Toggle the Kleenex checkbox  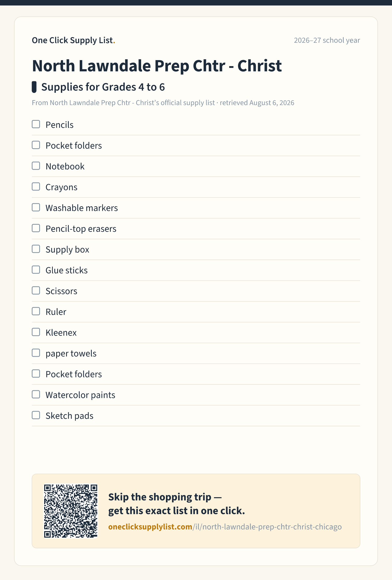coord(36,332)
